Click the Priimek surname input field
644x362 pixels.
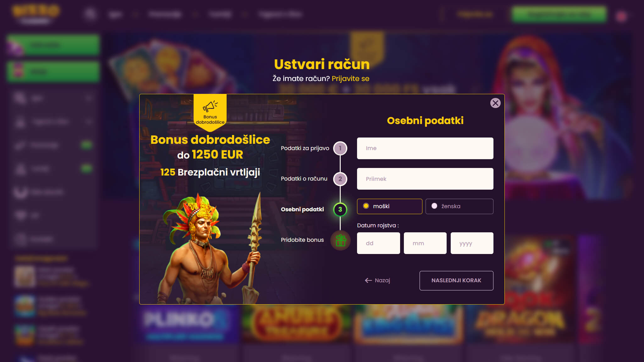pos(425,179)
